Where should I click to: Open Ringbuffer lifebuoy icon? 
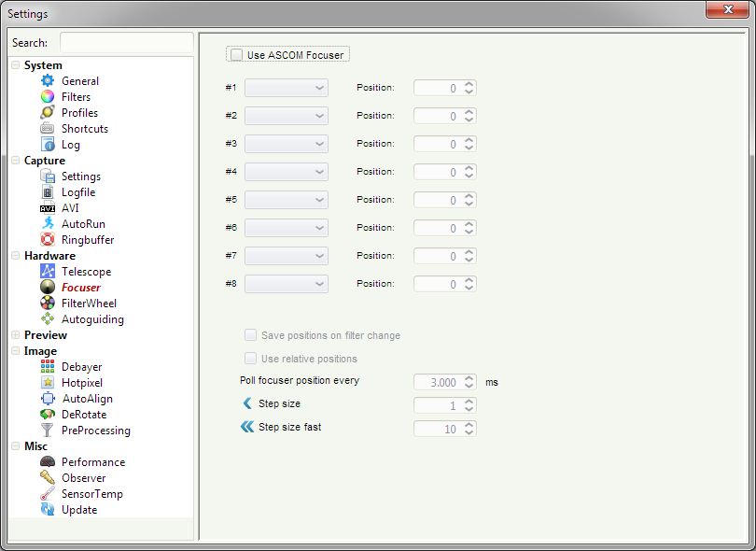coord(48,239)
